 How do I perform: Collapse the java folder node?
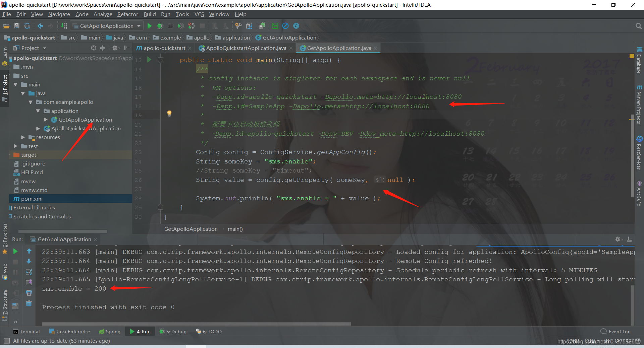(x=23, y=93)
